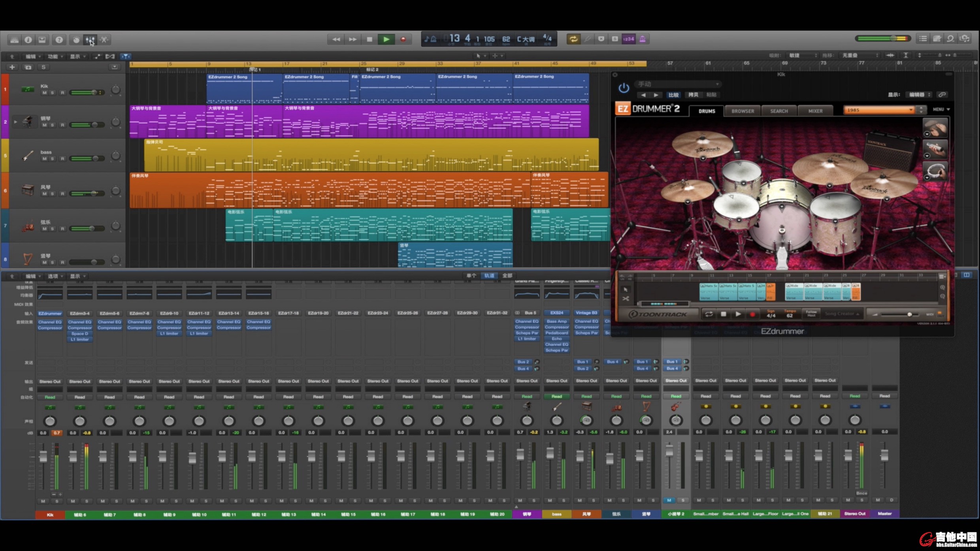Open the Loop Browser icon
Viewport: 980px width, 551px height.
tap(951, 39)
